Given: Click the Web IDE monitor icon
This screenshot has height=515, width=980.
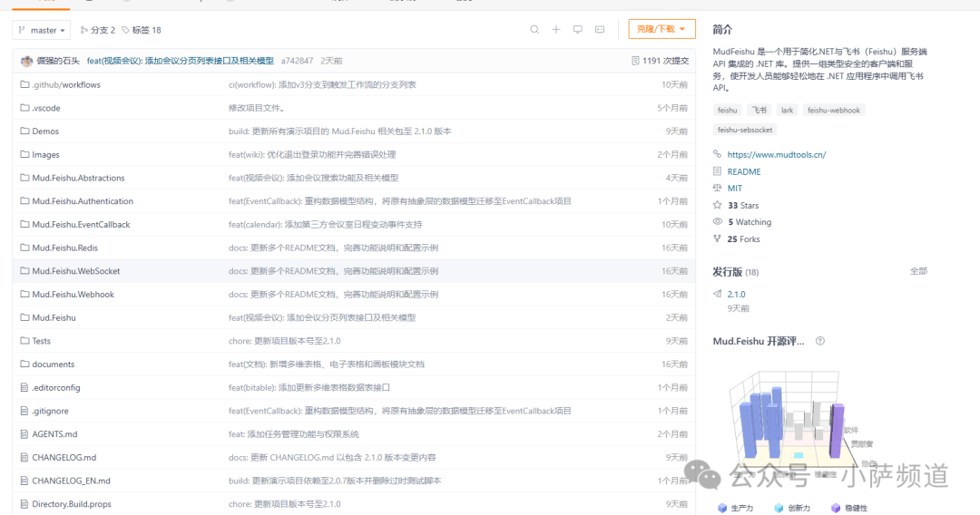Looking at the screenshot, I should 577,29.
